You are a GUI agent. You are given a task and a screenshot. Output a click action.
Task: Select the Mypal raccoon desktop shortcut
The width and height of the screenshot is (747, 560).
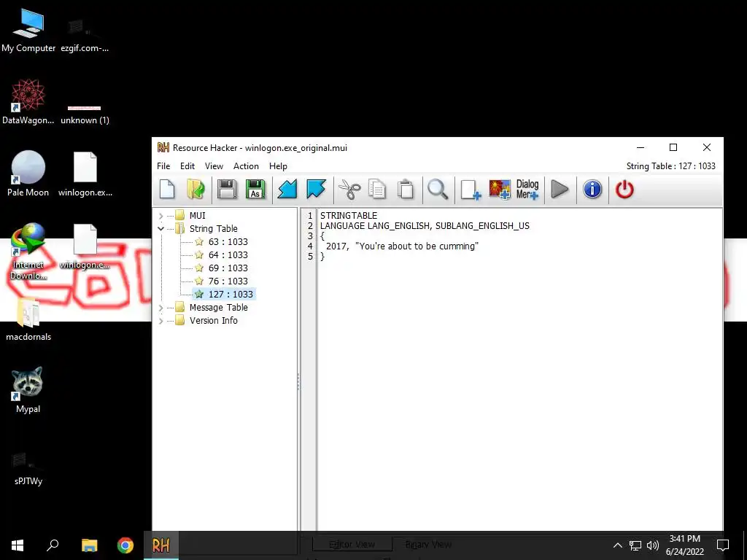(28, 391)
